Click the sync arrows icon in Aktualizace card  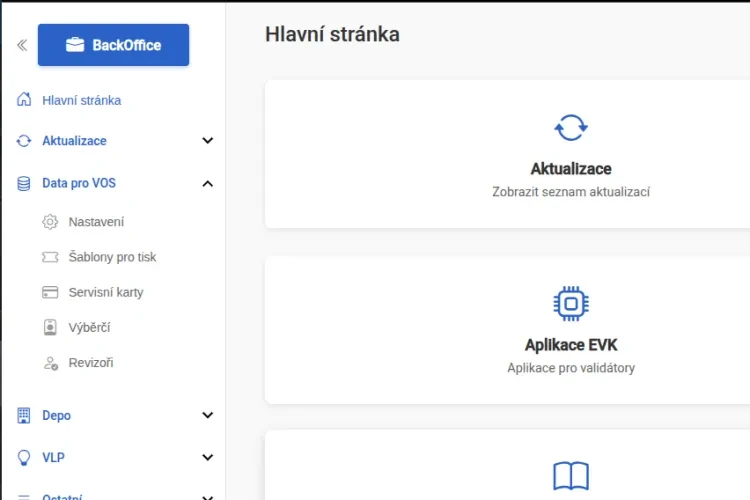point(571,128)
